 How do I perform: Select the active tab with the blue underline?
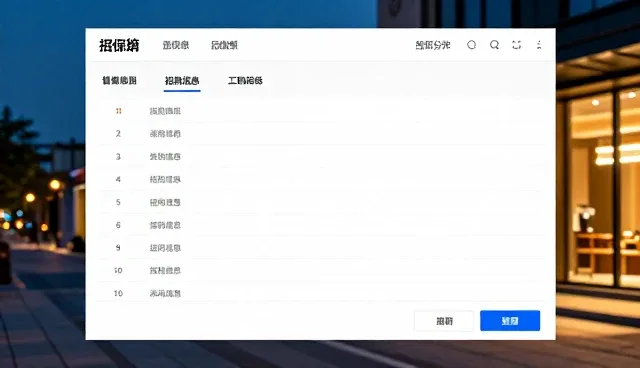point(182,81)
